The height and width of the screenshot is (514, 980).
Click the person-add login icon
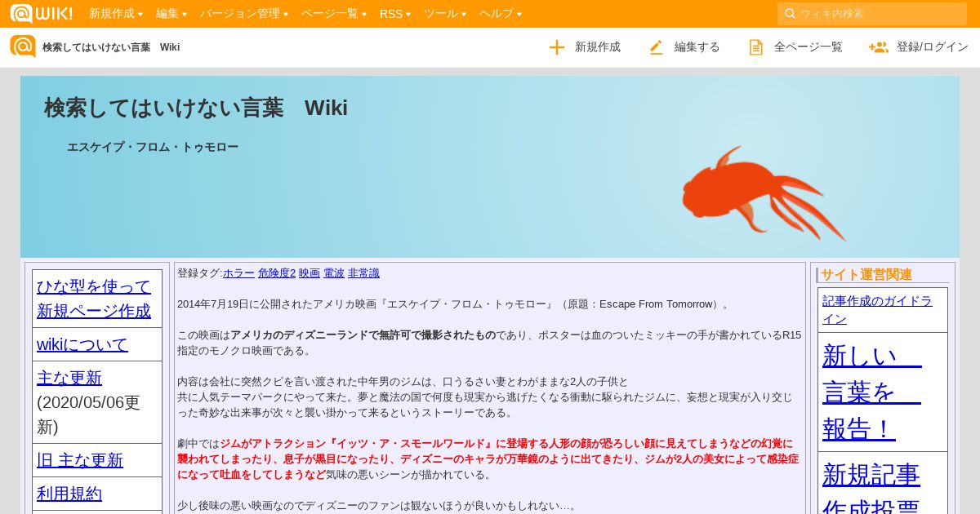point(879,47)
